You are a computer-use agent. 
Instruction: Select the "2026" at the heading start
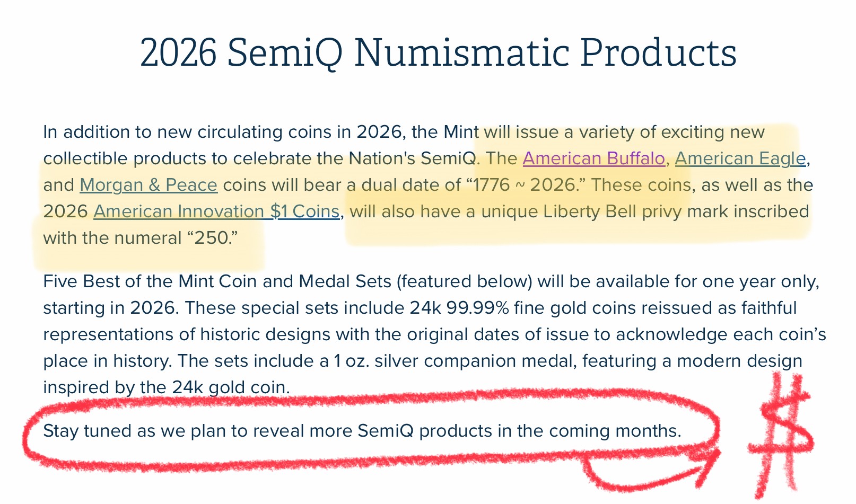tap(178, 53)
